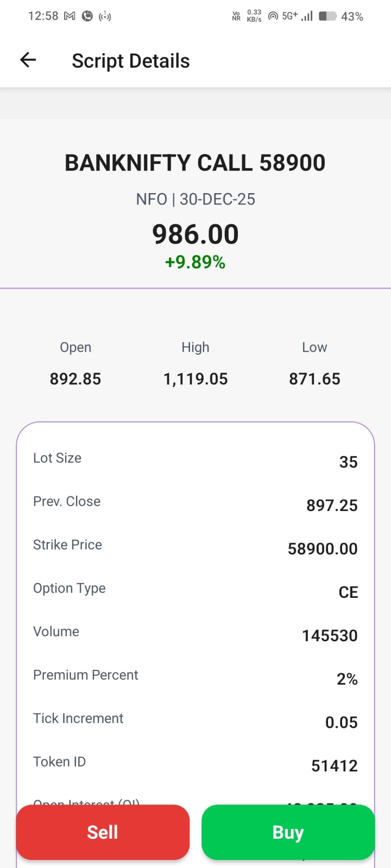Tap the 5G+ signal indicator
The height and width of the screenshot is (868, 391).
(290, 16)
